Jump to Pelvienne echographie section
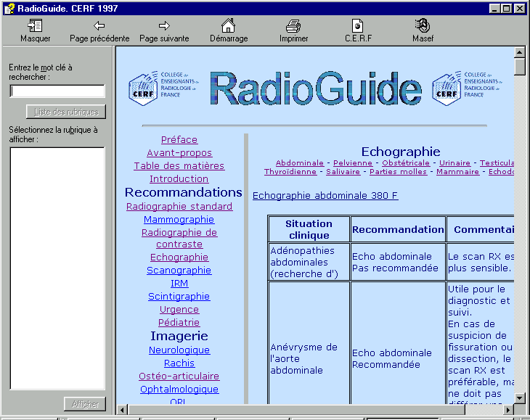The height and width of the screenshot is (420, 530). click(x=353, y=163)
